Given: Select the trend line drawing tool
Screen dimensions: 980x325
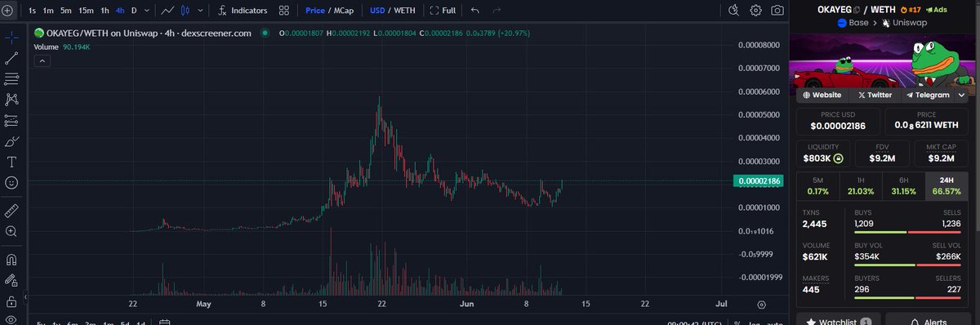Looking at the screenshot, I should click(11, 59).
